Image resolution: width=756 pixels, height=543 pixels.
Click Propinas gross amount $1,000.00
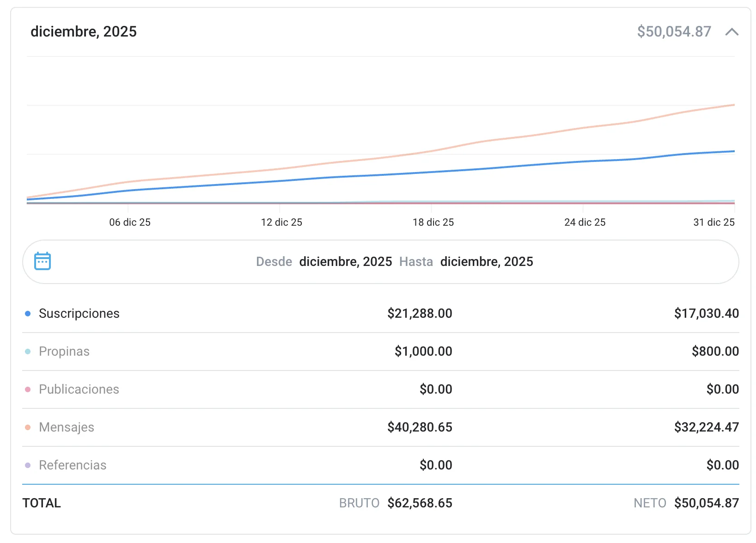click(x=423, y=352)
